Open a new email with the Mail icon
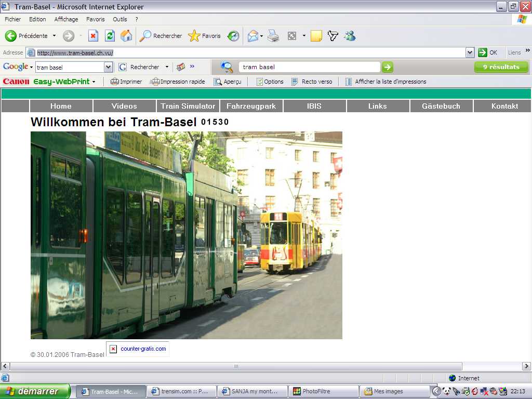532x399 pixels. pyautogui.click(x=252, y=36)
